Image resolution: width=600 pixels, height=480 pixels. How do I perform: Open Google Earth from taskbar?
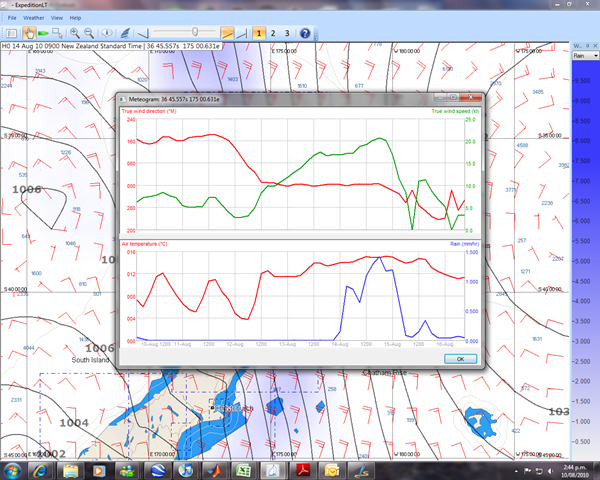point(157,470)
